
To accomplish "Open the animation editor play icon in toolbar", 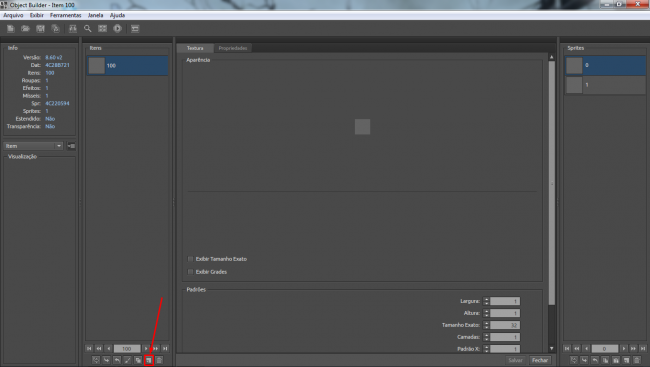I will tap(118, 29).
